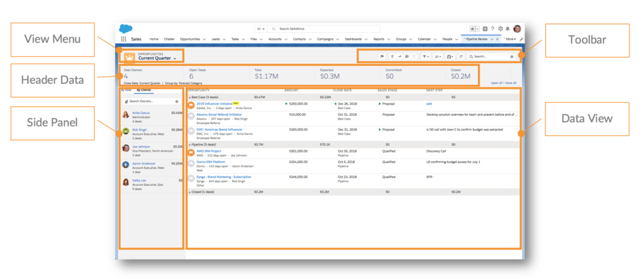Open the user profile avatar
The height and width of the screenshot is (279, 644).
coord(517,29)
